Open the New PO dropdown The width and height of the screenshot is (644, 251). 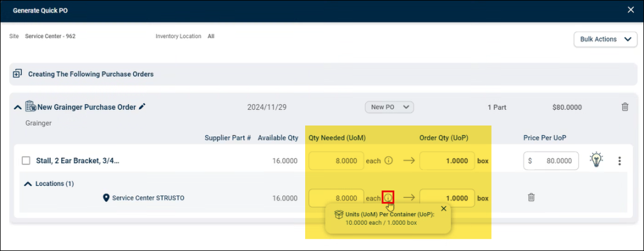pyautogui.click(x=389, y=107)
